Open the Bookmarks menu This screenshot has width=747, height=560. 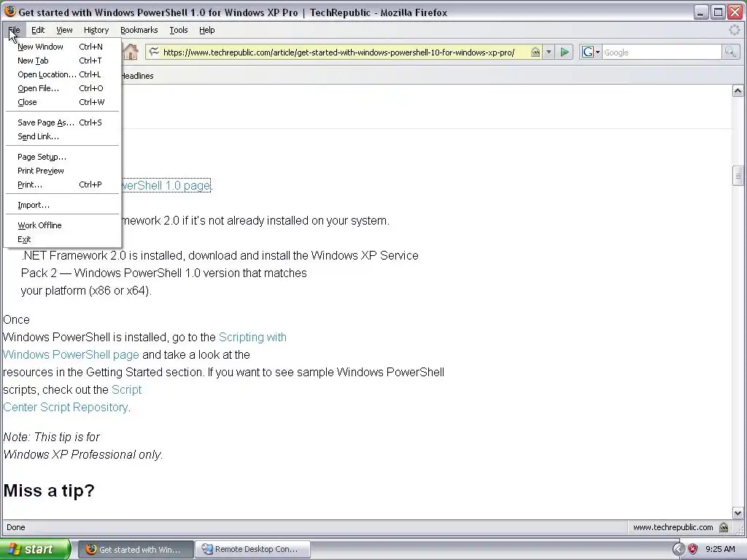tap(139, 30)
